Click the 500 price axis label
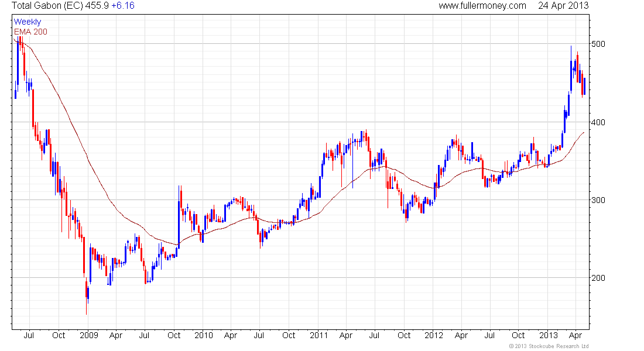 point(598,44)
